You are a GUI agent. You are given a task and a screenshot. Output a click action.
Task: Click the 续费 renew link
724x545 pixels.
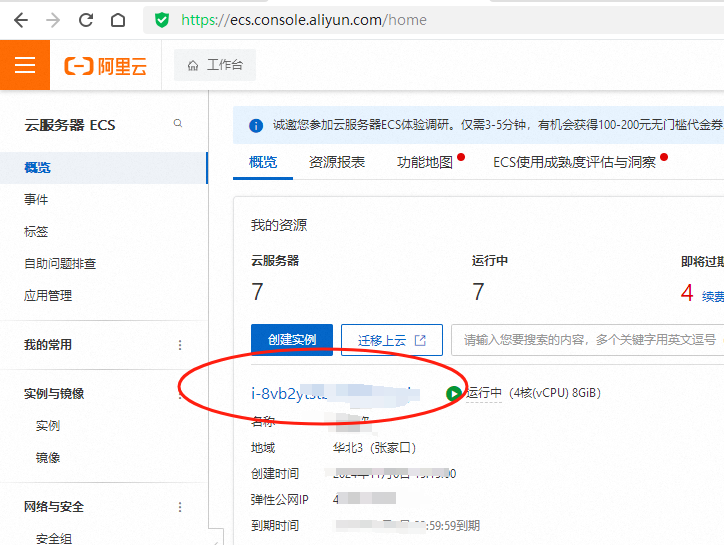click(x=713, y=297)
